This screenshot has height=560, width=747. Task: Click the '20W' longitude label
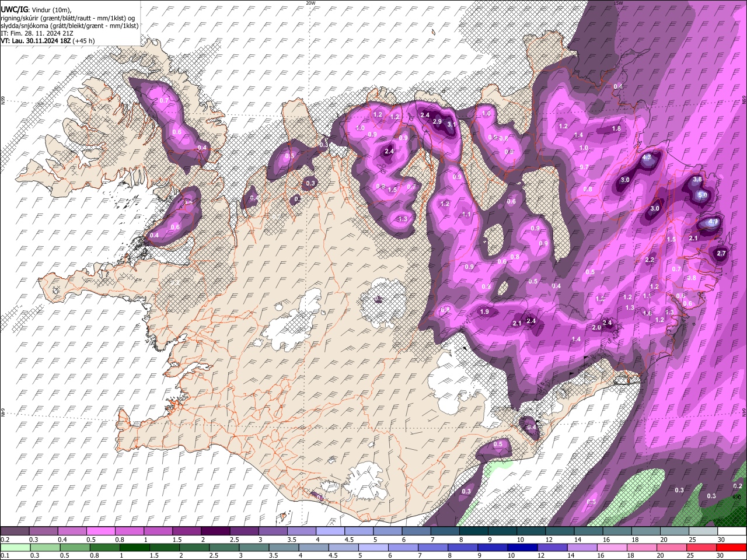pyautogui.click(x=310, y=3)
